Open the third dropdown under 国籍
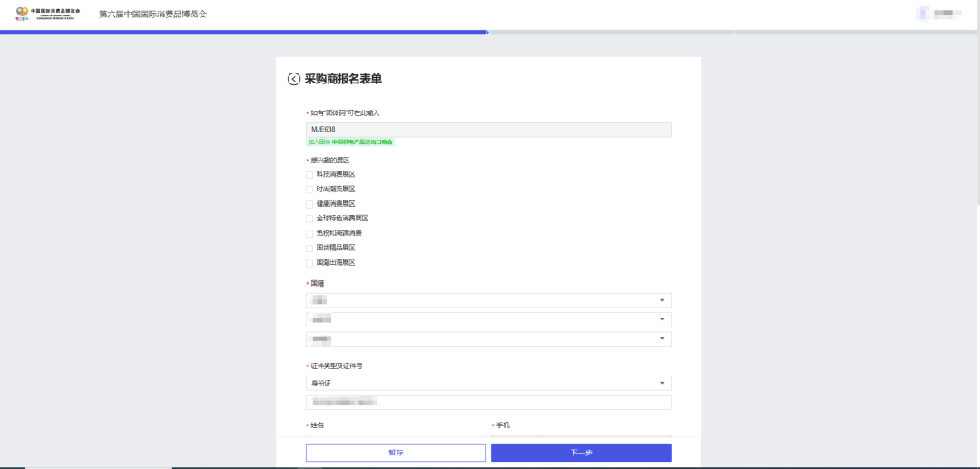Screen dimensions: 980x469 (x=488, y=338)
